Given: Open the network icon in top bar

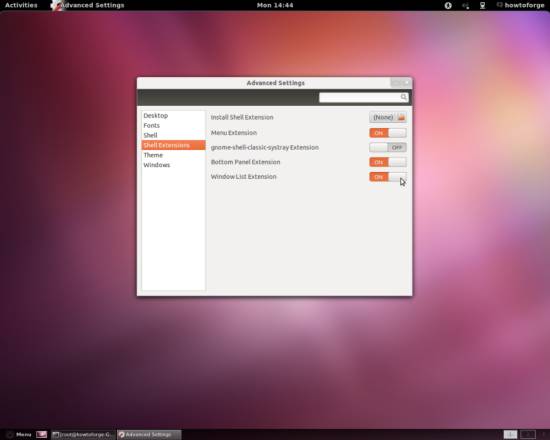Looking at the screenshot, I should 483,5.
